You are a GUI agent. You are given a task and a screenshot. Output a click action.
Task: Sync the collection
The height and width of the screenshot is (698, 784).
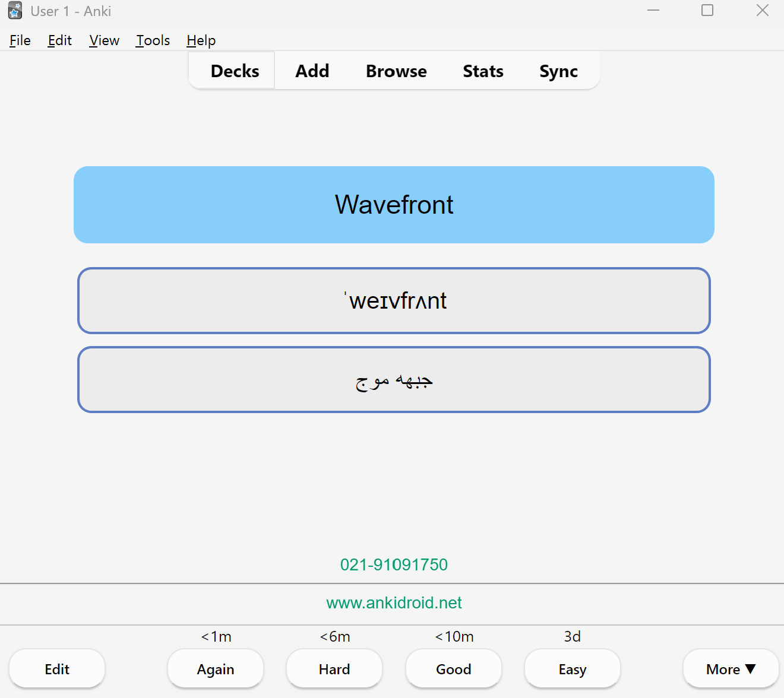(x=558, y=71)
